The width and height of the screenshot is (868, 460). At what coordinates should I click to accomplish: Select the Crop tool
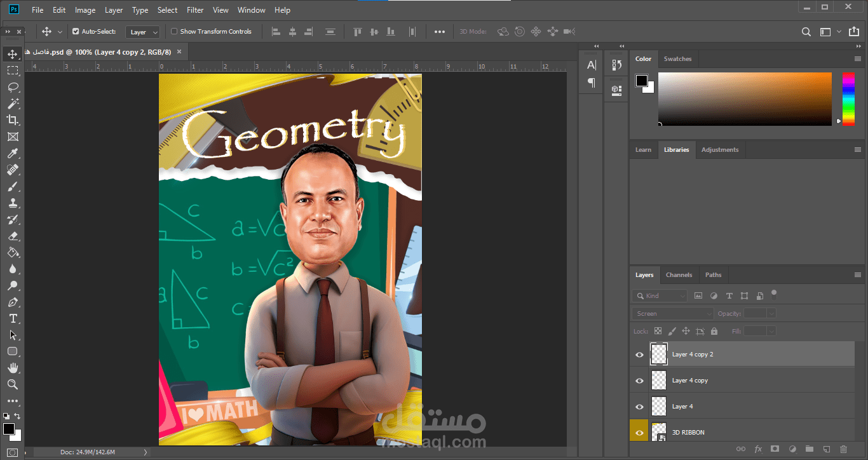[13, 120]
